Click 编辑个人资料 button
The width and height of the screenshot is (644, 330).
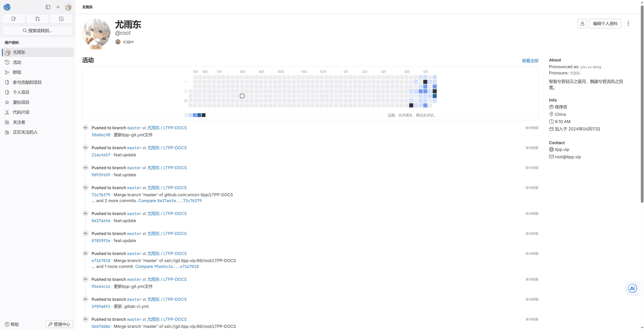[605, 23]
